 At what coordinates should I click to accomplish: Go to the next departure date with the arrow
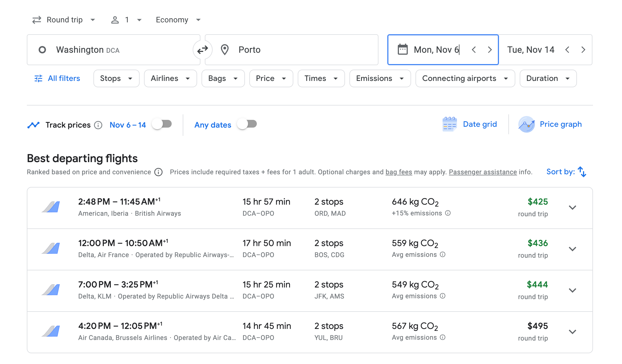coord(490,50)
